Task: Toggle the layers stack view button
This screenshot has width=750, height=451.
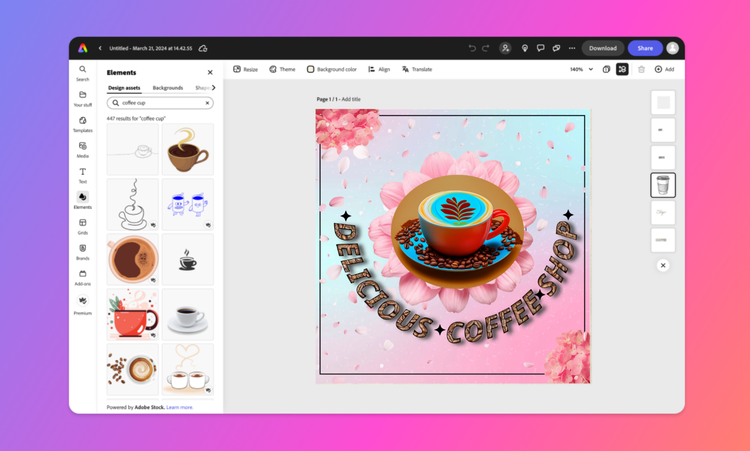Action: click(622, 70)
